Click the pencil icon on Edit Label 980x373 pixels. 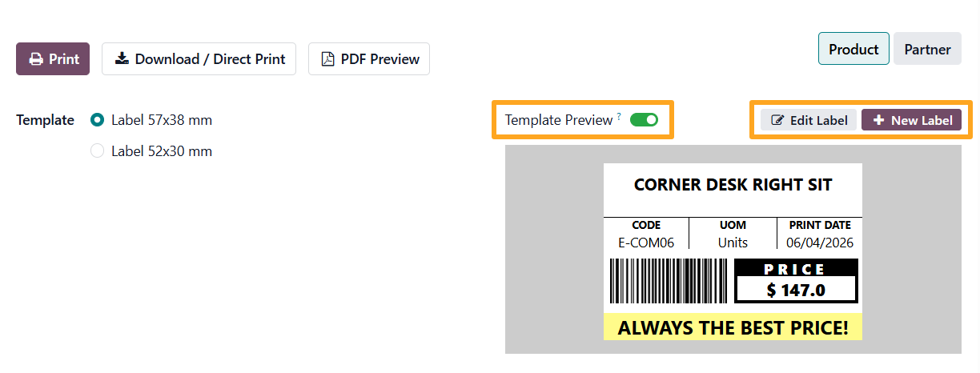[x=777, y=121]
